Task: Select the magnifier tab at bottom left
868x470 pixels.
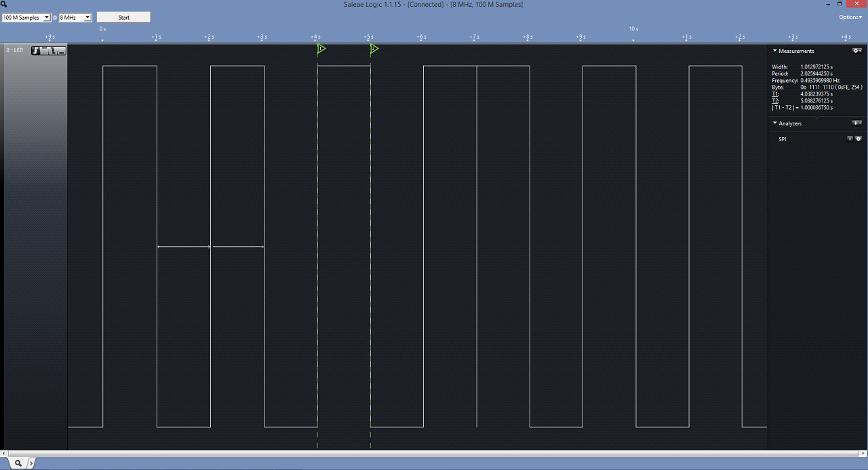Action: pos(18,463)
